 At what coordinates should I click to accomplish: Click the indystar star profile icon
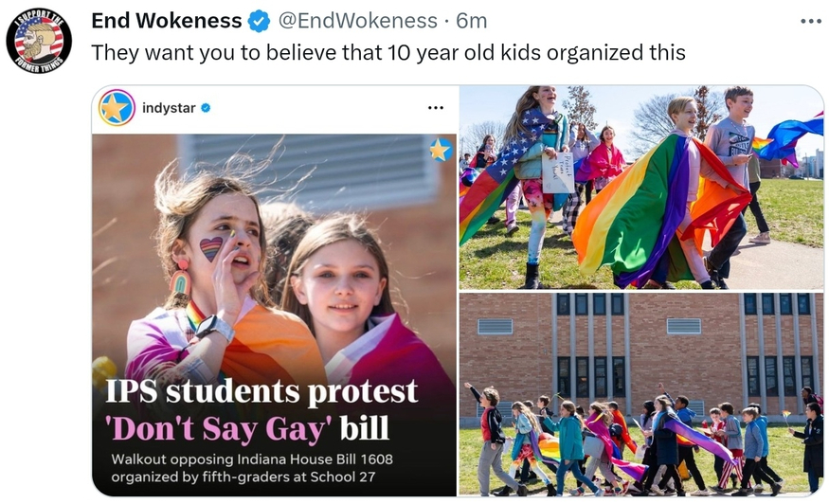pyautogui.click(x=117, y=108)
